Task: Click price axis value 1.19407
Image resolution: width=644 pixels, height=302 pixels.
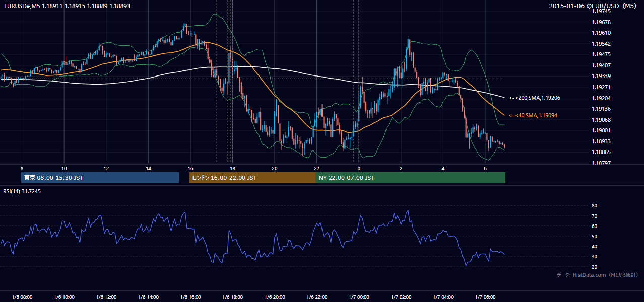Action: pyautogui.click(x=602, y=65)
